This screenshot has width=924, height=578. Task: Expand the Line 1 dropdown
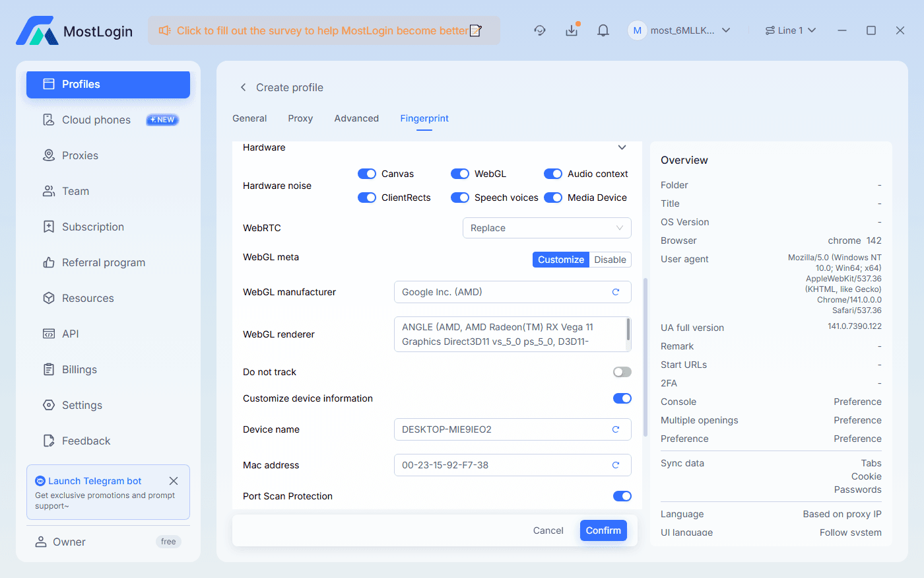790,30
